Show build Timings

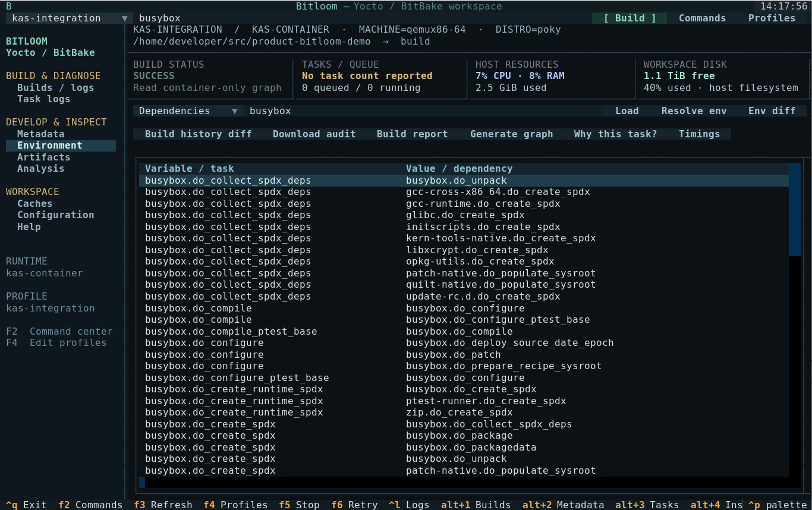point(699,134)
